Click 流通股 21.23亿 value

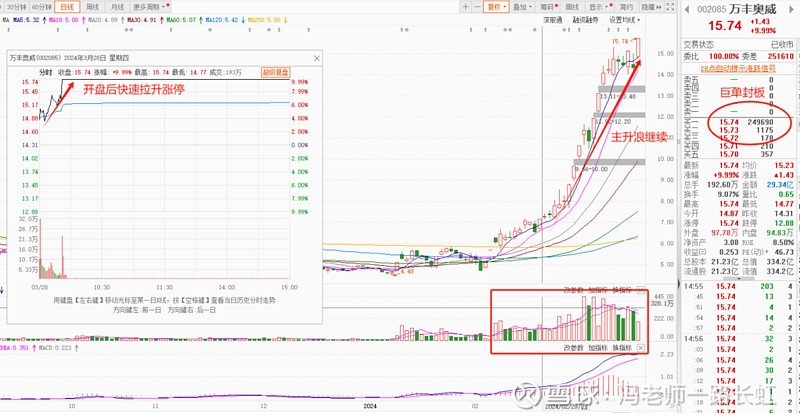[x=724, y=271]
